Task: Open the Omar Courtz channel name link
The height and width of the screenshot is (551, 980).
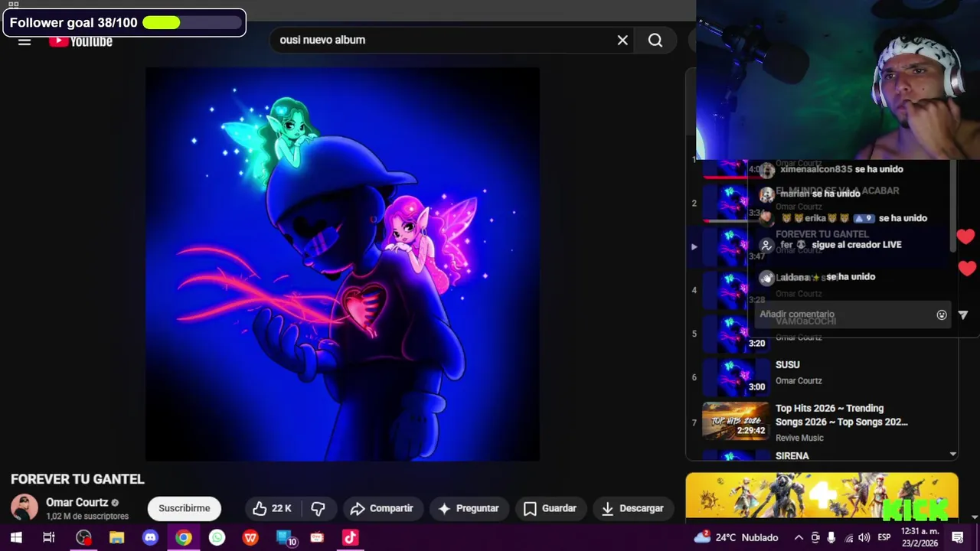Action: 77,503
